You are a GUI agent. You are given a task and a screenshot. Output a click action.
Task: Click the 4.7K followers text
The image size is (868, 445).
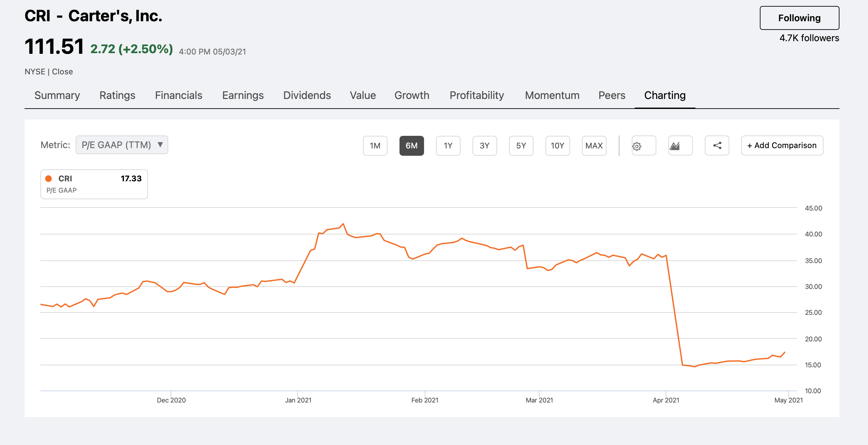click(x=809, y=38)
